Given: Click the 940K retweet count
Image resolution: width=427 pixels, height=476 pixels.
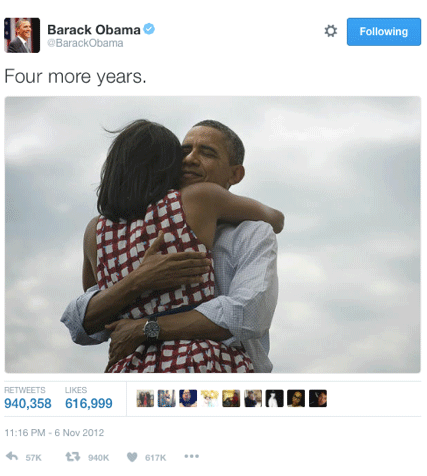Looking at the screenshot, I should pos(99,458).
